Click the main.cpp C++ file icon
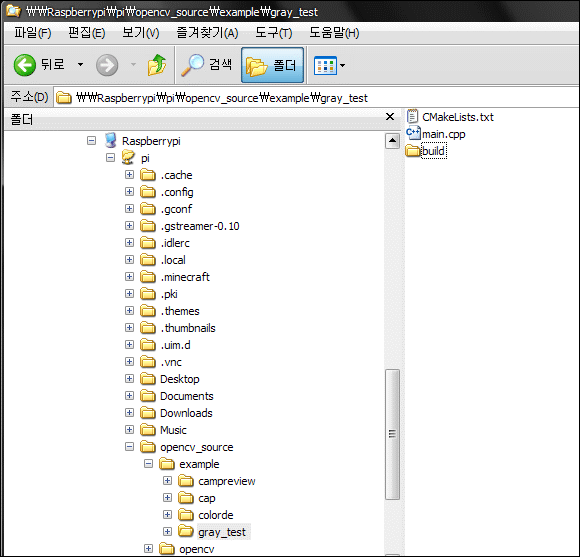The height and width of the screenshot is (557, 580). pyautogui.click(x=413, y=133)
